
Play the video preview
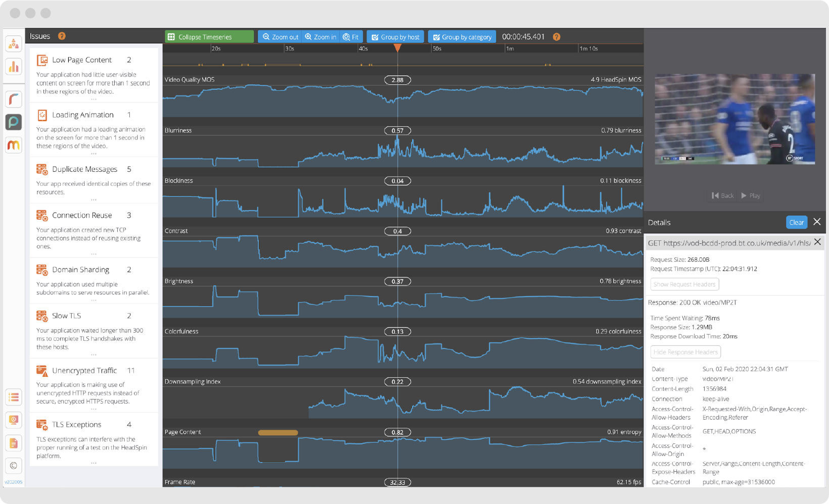tap(751, 195)
